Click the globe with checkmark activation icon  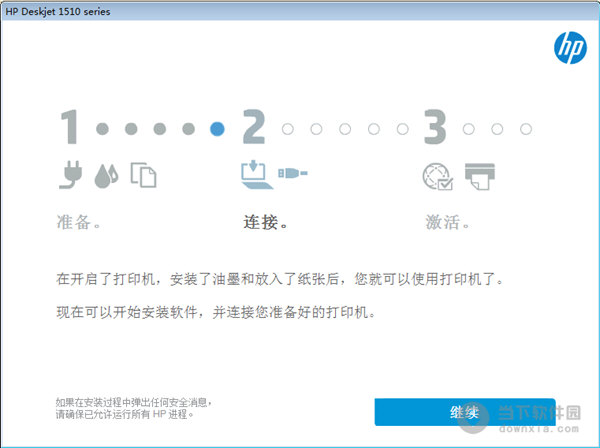click(438, 176)
